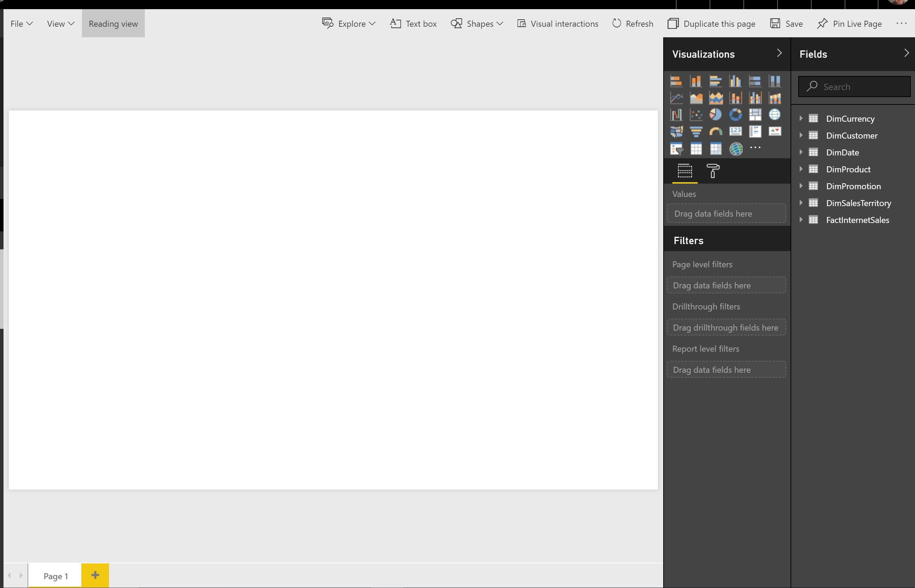Select the Treemap visual
This screenshot has height=588, width=915.
click(755, 115)
